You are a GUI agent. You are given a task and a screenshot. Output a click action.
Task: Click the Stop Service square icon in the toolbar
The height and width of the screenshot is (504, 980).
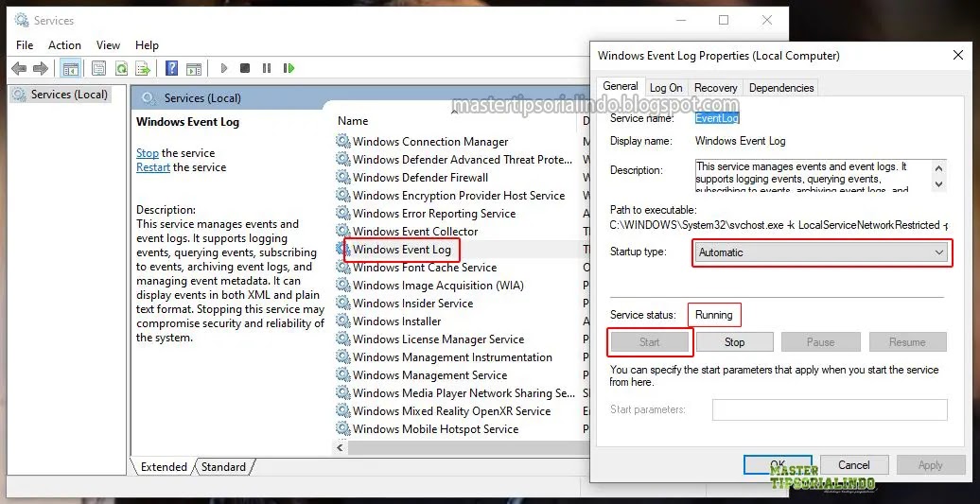pos(245,68)
